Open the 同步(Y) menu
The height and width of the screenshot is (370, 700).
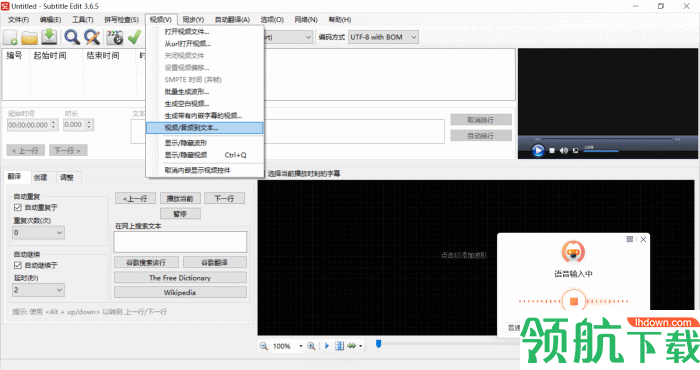coord(193,20)
